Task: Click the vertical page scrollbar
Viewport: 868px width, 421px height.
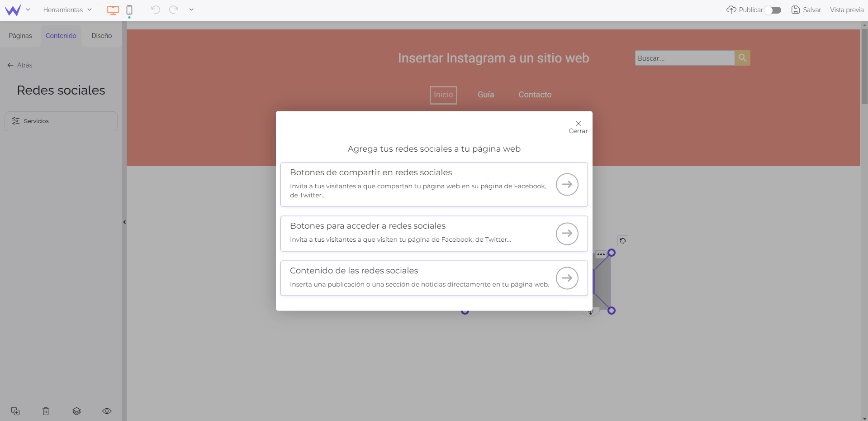Action: coord(864,67)
